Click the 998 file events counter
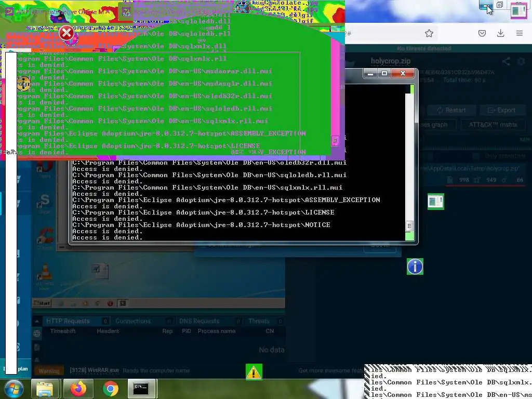The image size is (532, 399). (x=464, y=180)
